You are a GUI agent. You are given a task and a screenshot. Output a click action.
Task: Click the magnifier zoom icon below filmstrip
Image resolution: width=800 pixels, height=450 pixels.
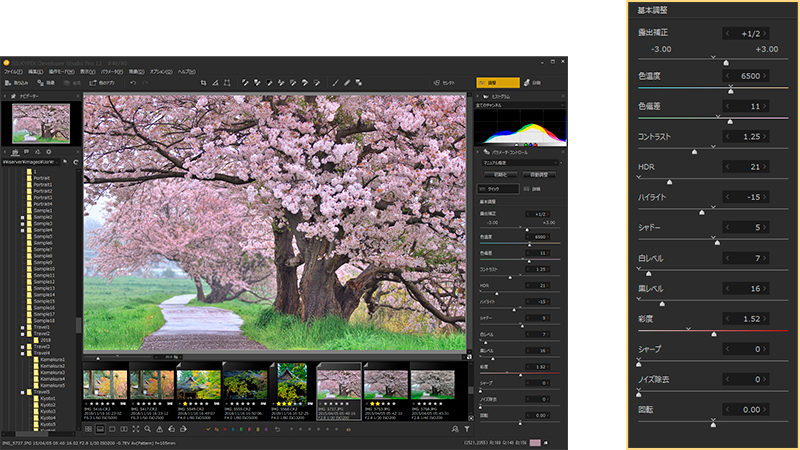pos(147,430)
